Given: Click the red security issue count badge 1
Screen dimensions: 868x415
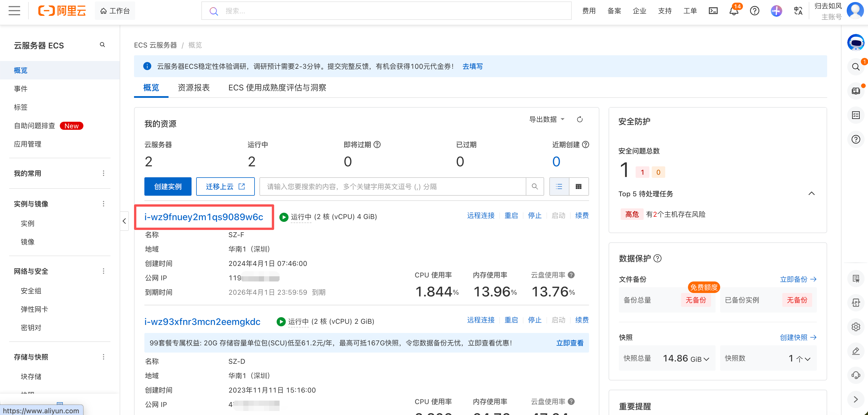Looking at the screenshot, I should point(642,172).
